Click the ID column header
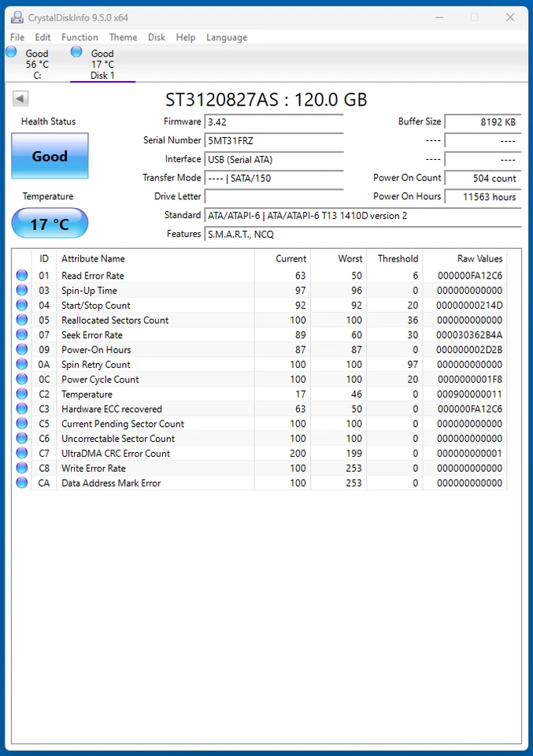The image size is (533, 756). click(44, 258)
